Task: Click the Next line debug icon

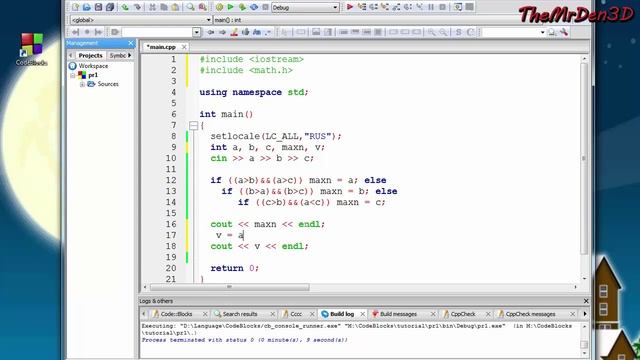Action: (x=373, y=7)
